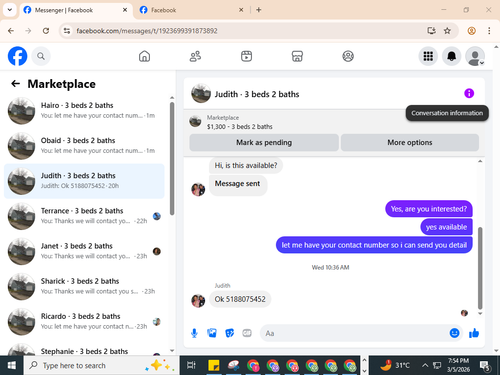The width and height of the screenshot is (500, 375).
Task: Click the Windows taskbar search box
Action: click(101, 365)
